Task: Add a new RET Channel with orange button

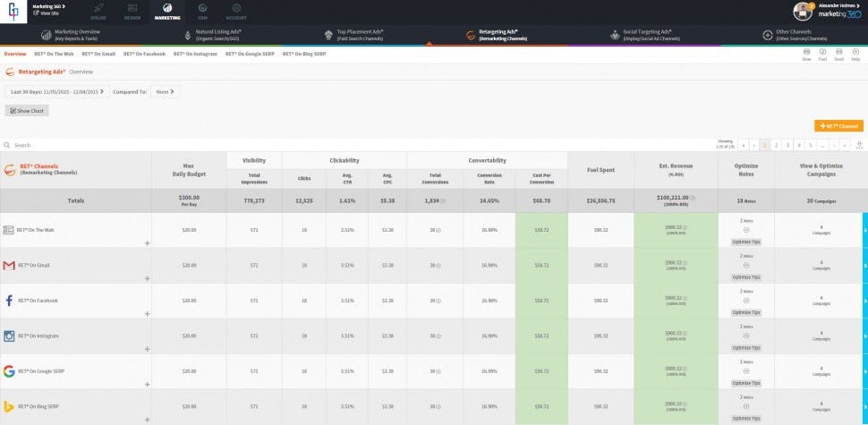Action: click(x=838, y=126)
